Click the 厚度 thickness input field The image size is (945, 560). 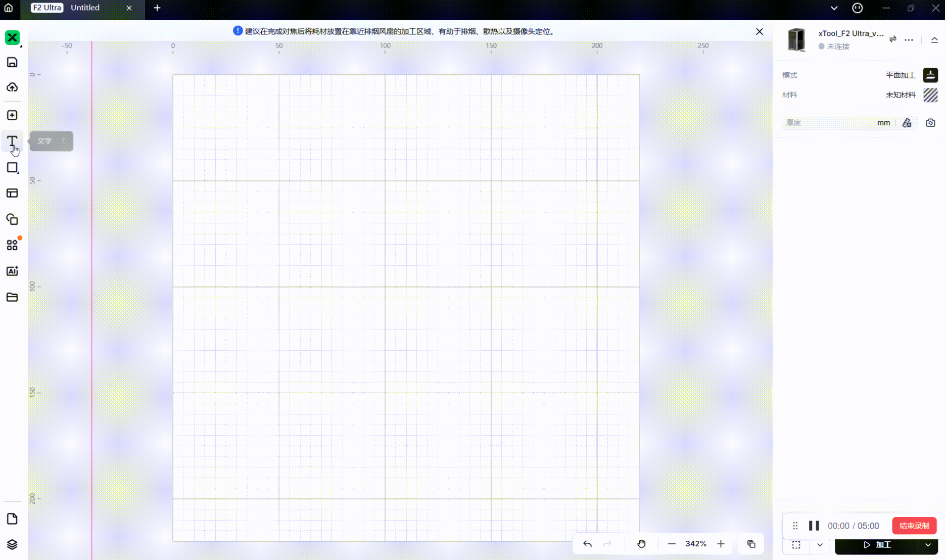[x=829, y=123]
